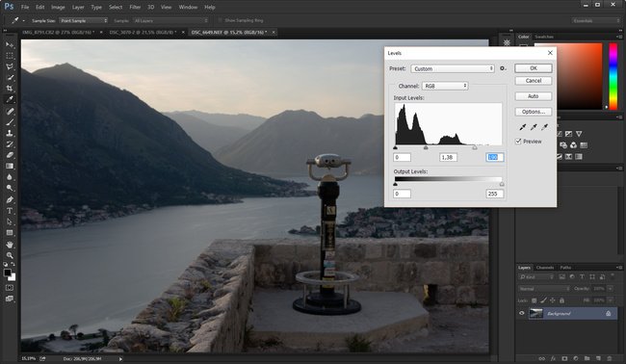
Task: Open the Channel dropdown showing RGB
Action: point(445,86)
